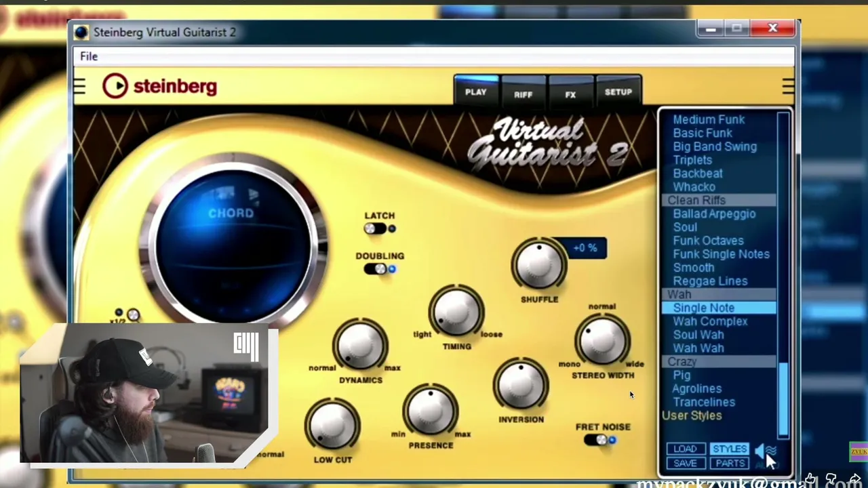Select the highlighted Single Note style
This screenshot has height=488, width=868.
719,308
